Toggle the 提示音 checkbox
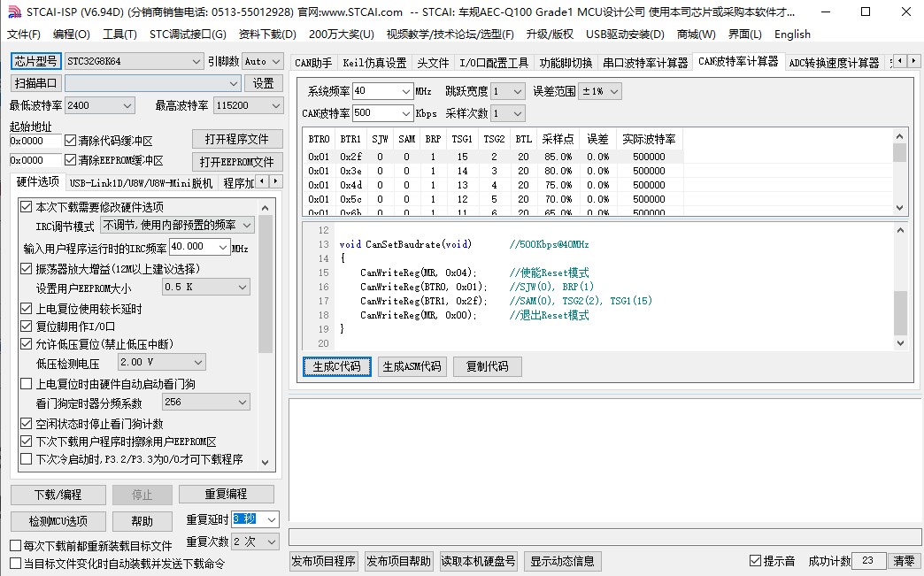924x576 pixels. [755, 561]
